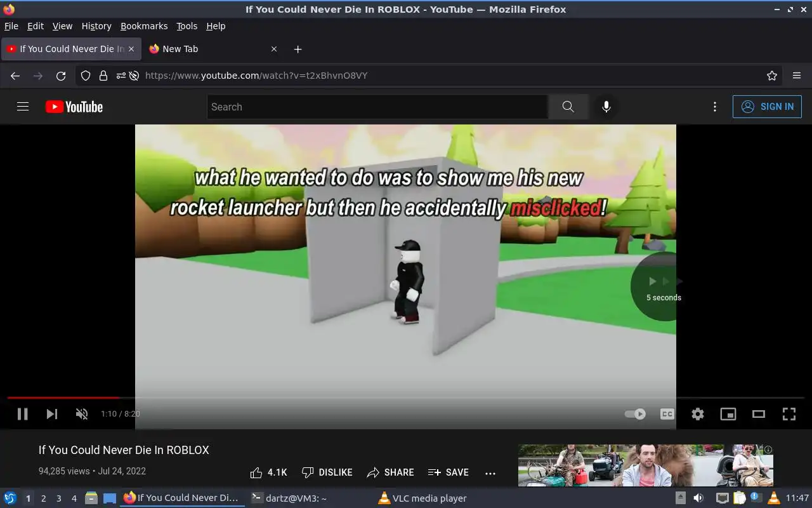Open the YouTube hamburger guide menu
Viewport: 812px width, 508px height.
tap(23, 107)
